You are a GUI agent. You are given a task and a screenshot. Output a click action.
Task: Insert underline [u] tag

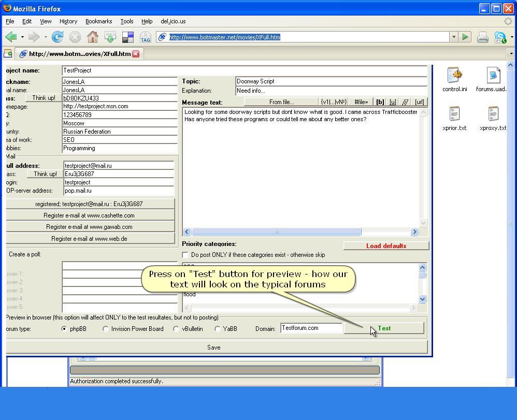coord(394,102)
